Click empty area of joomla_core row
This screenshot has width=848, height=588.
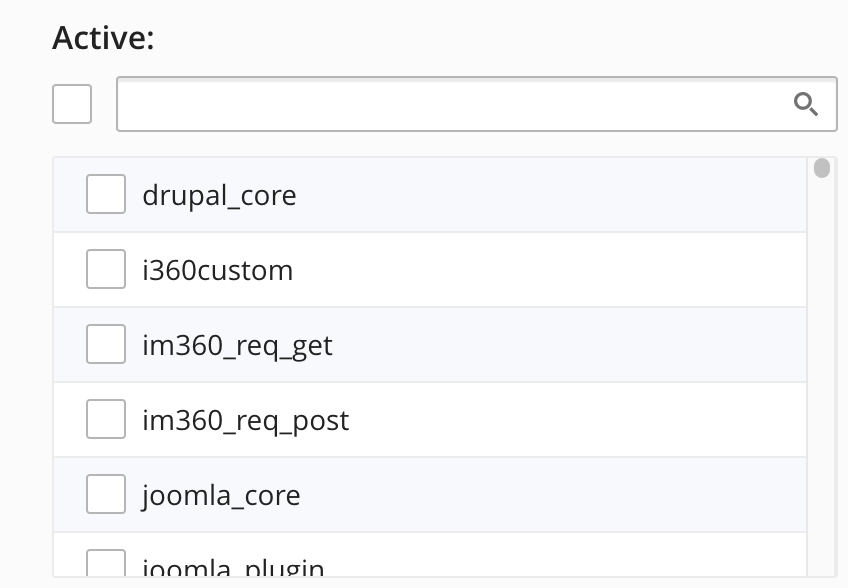pos(552,495)
